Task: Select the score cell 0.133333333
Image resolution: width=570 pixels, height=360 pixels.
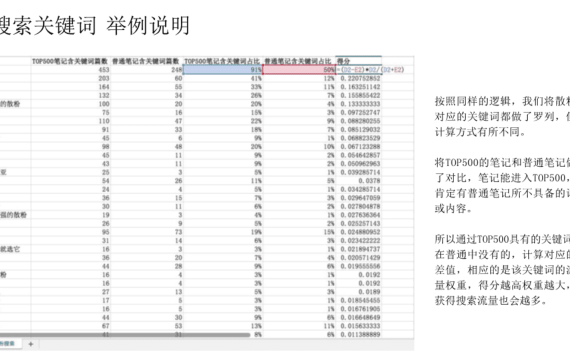Action: coord(359,104)
